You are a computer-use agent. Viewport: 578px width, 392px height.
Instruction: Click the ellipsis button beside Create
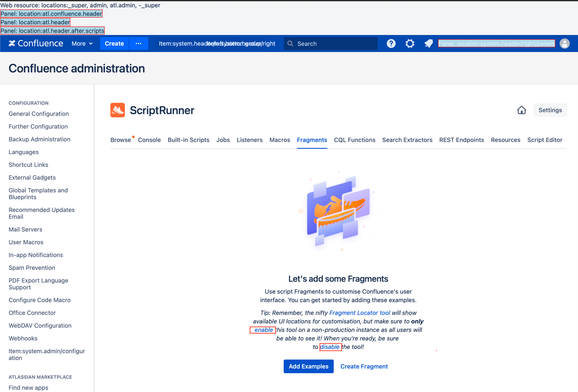pyautogui.click(x=138, y=43)
